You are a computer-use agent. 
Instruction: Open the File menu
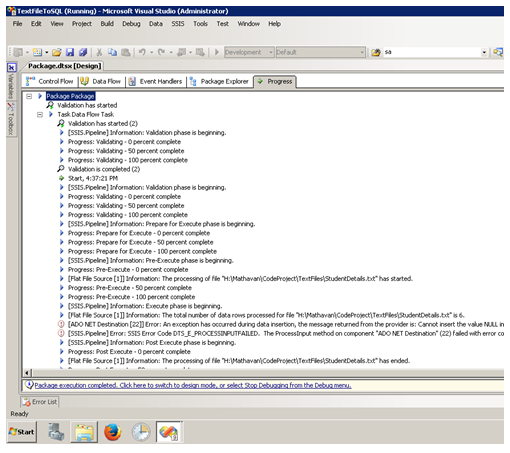tap(17, 24)
